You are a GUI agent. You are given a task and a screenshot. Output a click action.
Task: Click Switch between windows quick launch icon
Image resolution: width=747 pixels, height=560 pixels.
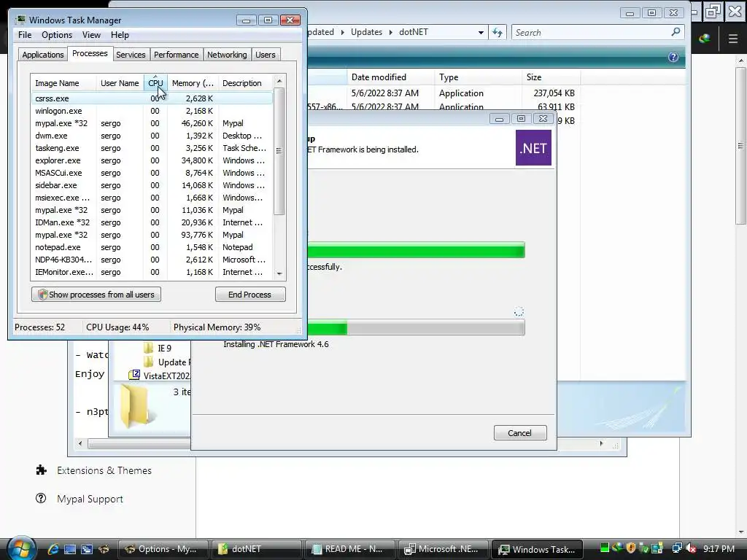pyautogui.click(x=87, y=549)
